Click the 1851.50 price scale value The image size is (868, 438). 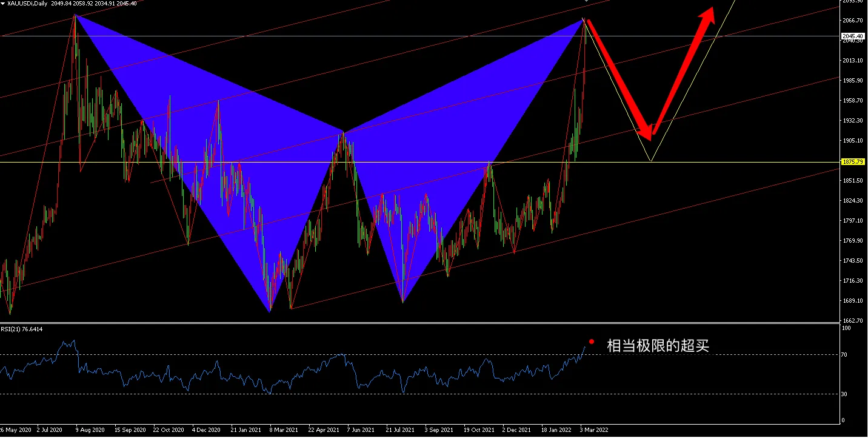[852, 181]
